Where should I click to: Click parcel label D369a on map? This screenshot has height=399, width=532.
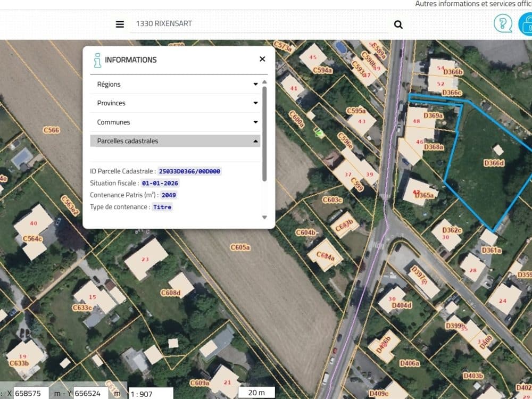click(433, 115)
